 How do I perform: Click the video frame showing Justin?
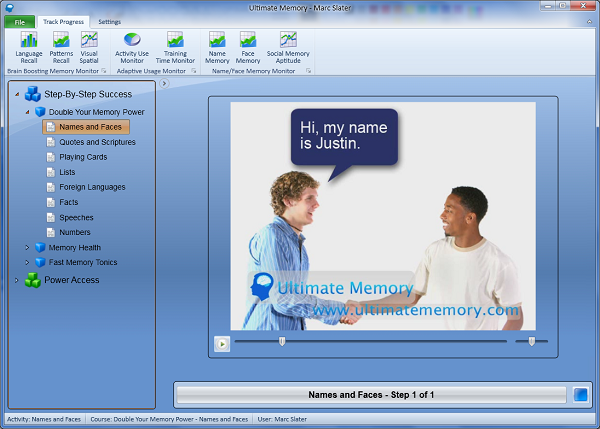coord(383,216)
